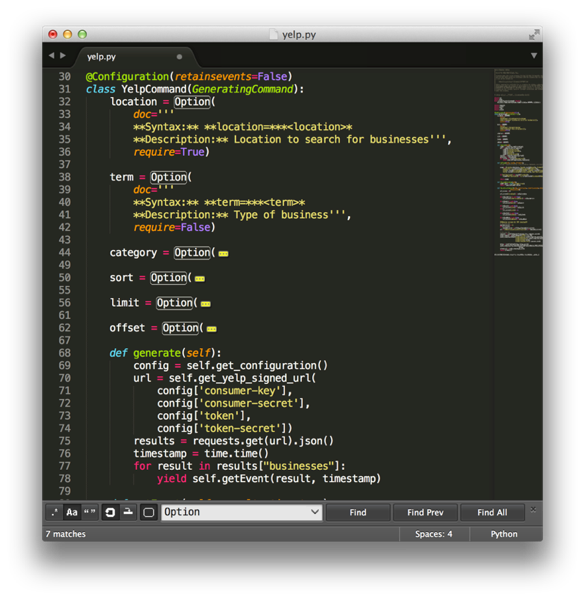This screenshot has width=585, height=600.
Task: Toggle highlight matches option
Action: click(x=149, y=512)
